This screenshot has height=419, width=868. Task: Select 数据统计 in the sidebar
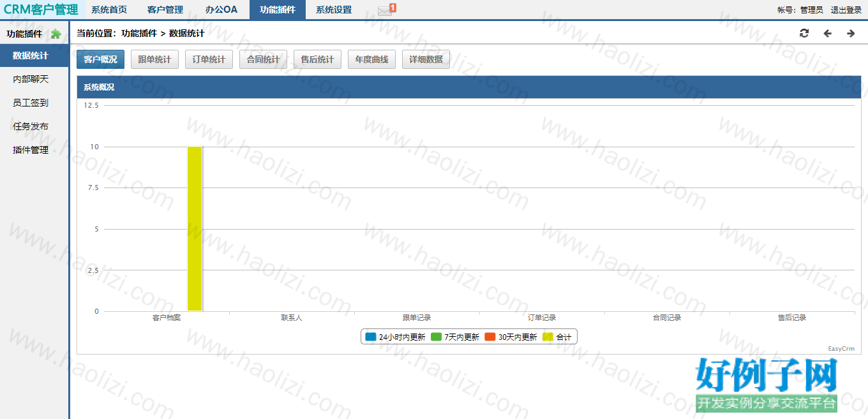(x=34, y=55)
